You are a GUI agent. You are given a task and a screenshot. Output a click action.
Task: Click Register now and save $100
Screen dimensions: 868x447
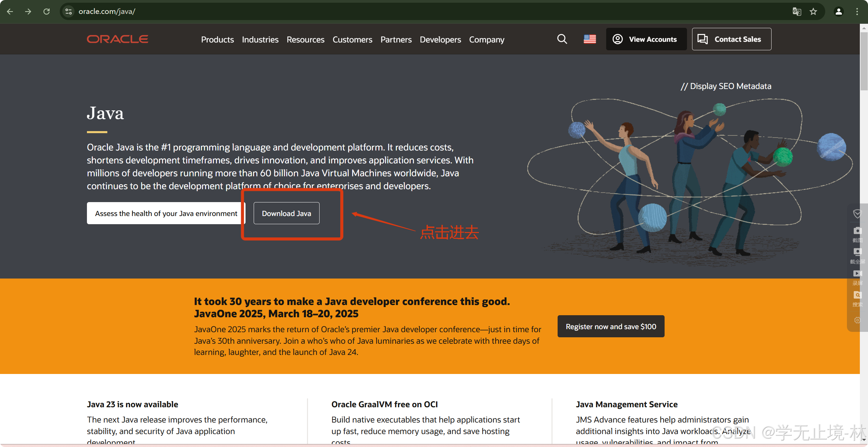(x=611, y=326)
